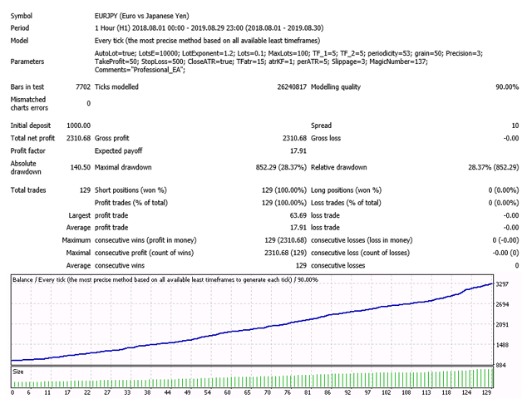532x399 pixels.
Task: Click the 3297 balance axis label
Action: (x=502, y=284)
